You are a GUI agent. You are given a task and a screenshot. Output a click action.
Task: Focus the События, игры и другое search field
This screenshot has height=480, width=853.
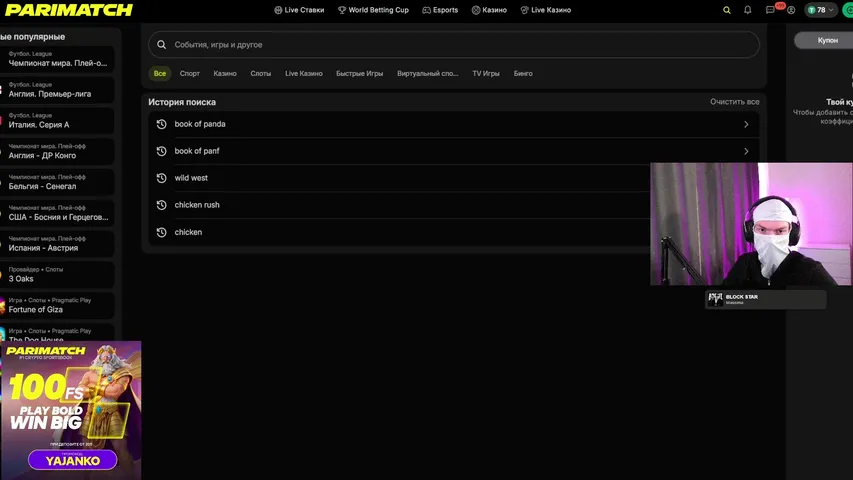[x=454, y=45]
